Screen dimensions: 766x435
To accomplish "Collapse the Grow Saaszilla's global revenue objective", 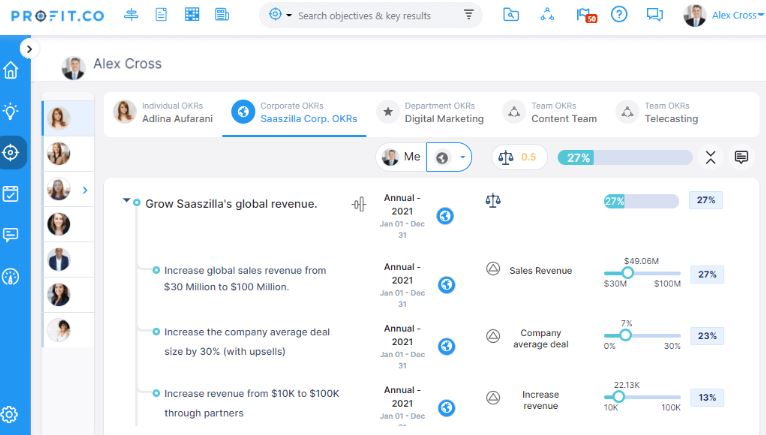I will coord(127,200).
